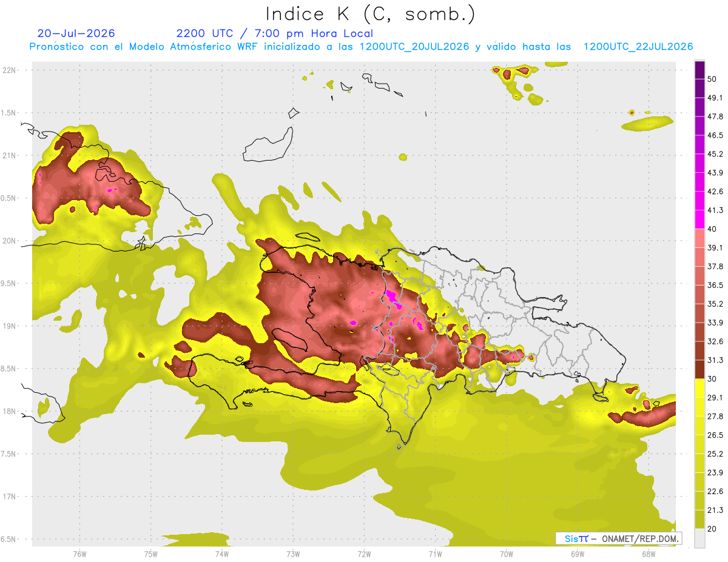Click the "17N" latitude label
This screenshot has width=728, height=562.
(10, 497)
